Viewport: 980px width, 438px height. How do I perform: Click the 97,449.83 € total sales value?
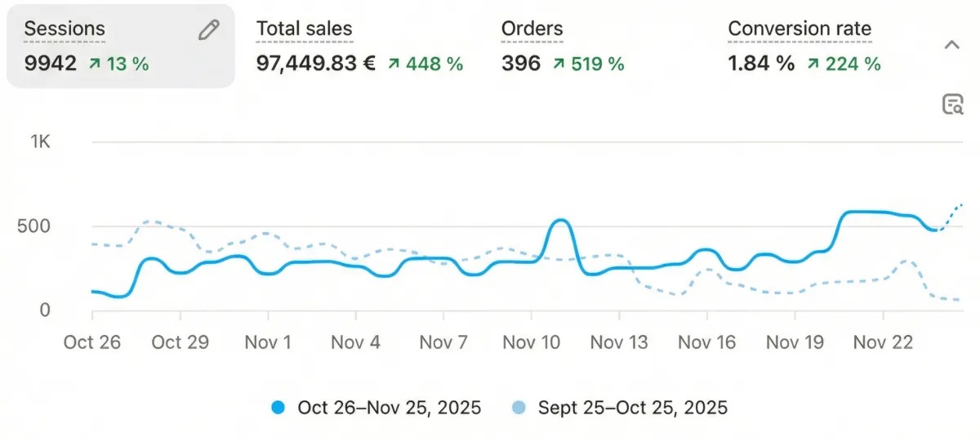coord(316,64)
